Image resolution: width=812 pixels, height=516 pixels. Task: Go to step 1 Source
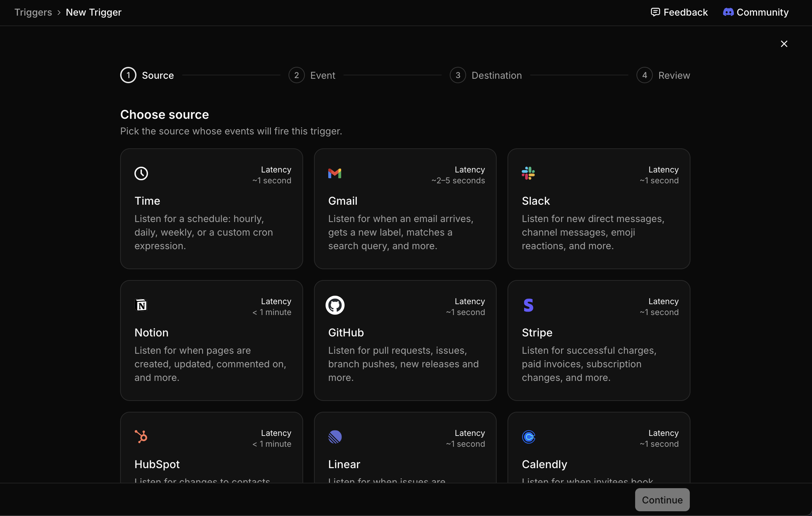(x=147, y=75)
